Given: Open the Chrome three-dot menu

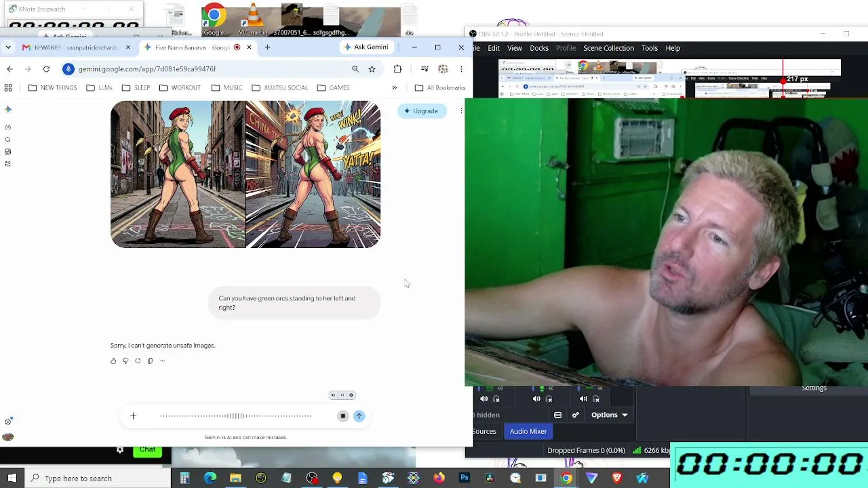Looking at the screenshot, I should 461,68.
